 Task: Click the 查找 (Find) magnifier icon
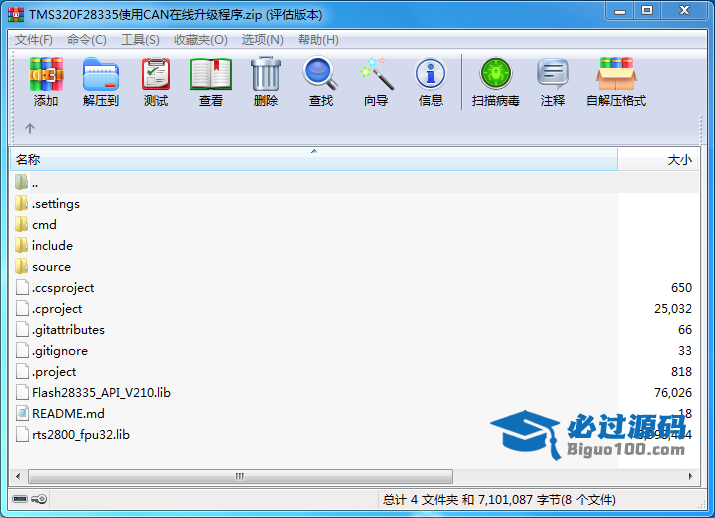click(x=321, y=73)
